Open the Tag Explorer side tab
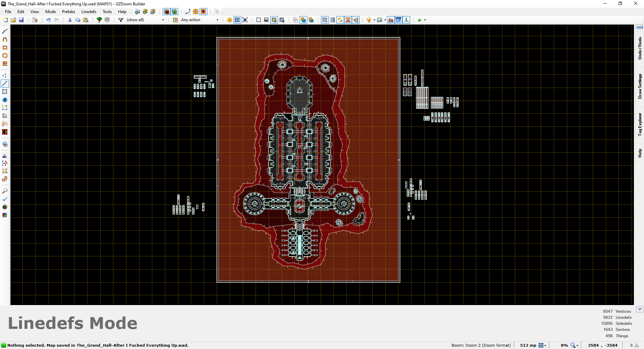 pyautogui.click(x=640, y=124)
